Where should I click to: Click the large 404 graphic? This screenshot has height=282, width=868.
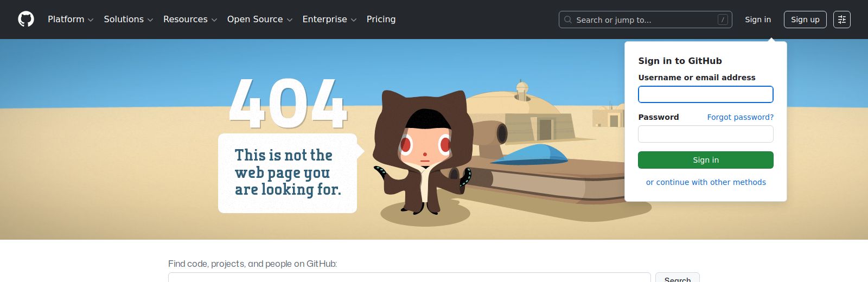tap(288, 103)
